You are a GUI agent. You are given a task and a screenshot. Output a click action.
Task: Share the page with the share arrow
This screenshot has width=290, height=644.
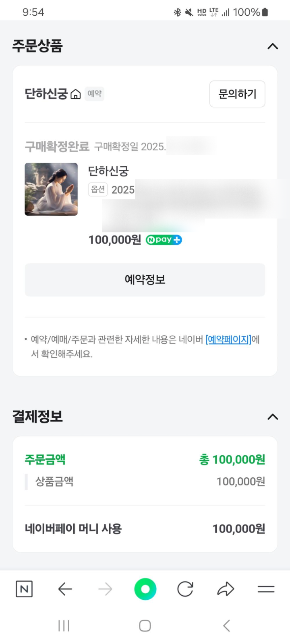click(x=226, y=589)
